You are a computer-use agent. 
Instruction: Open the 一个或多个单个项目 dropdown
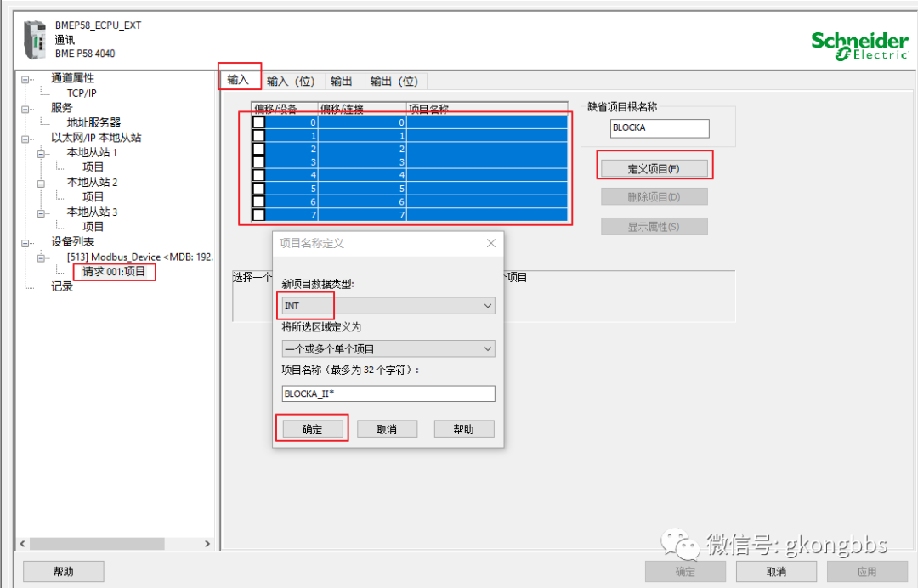click(388, 349)
